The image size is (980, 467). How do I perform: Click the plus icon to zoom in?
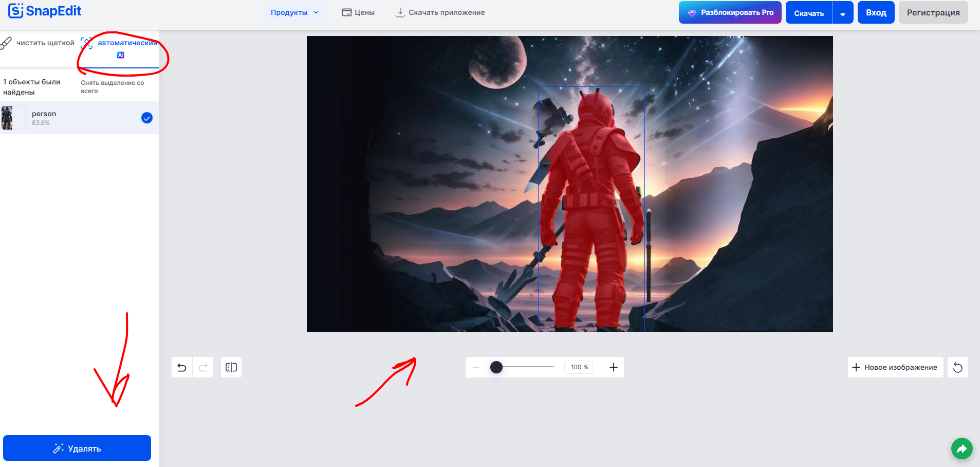click(x=613, y=367)
